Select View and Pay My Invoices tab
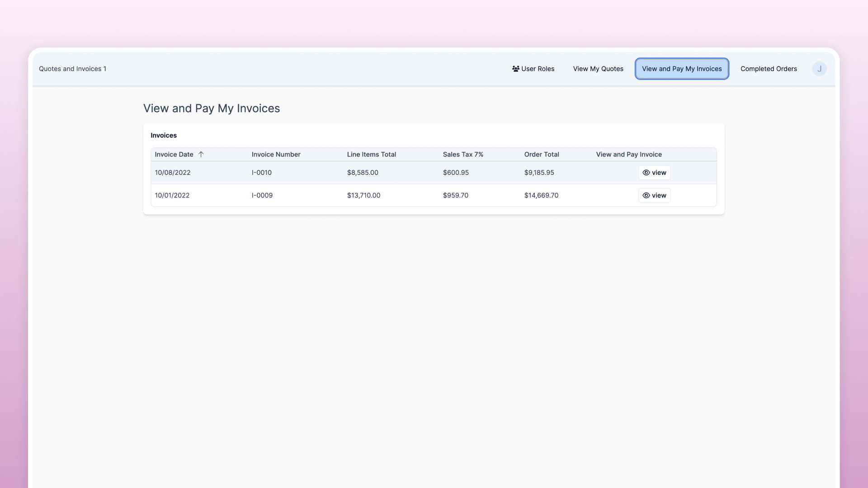The width and height of the screenshot is (868, 488). pos(681,69)
